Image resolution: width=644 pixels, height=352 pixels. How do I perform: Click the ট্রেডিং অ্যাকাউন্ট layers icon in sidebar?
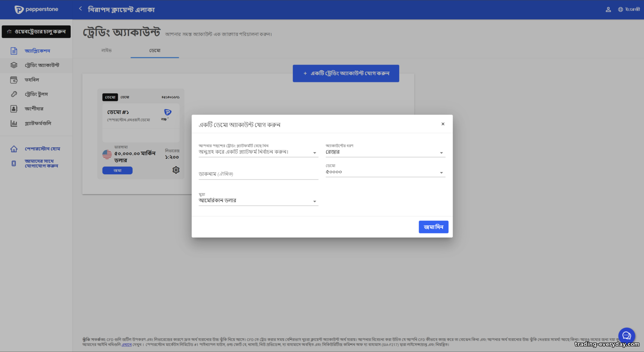14,65
